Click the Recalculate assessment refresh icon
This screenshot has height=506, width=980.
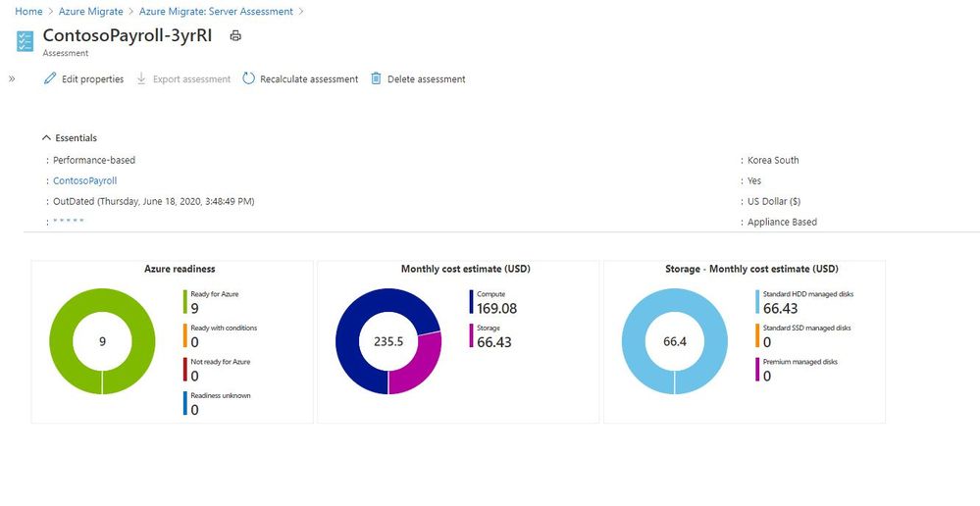coord(249,78)
